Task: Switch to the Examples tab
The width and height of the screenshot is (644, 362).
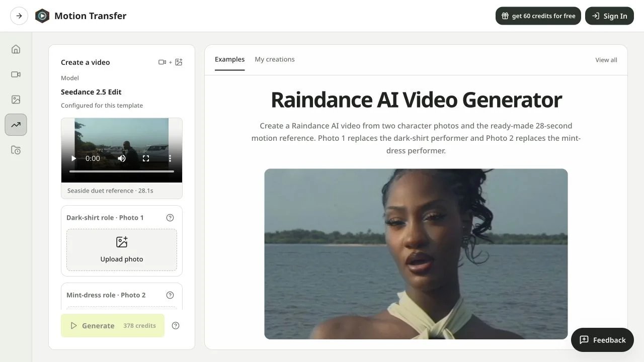Action: (229, 59)
